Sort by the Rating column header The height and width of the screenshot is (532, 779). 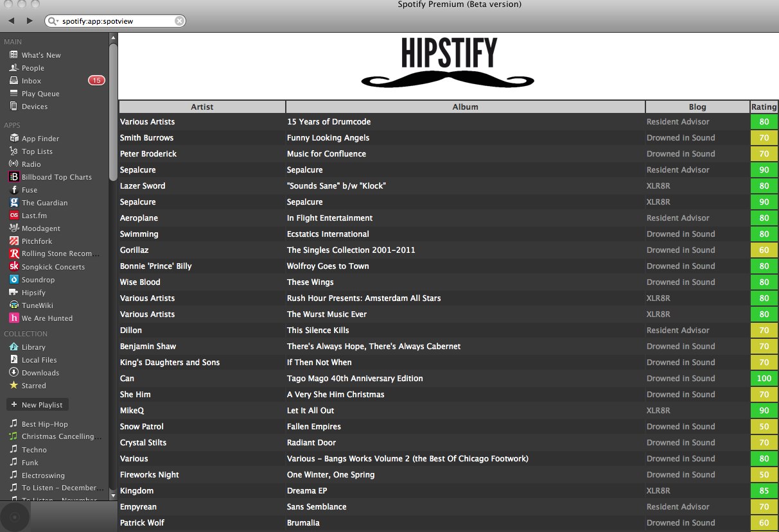point(764,107)
